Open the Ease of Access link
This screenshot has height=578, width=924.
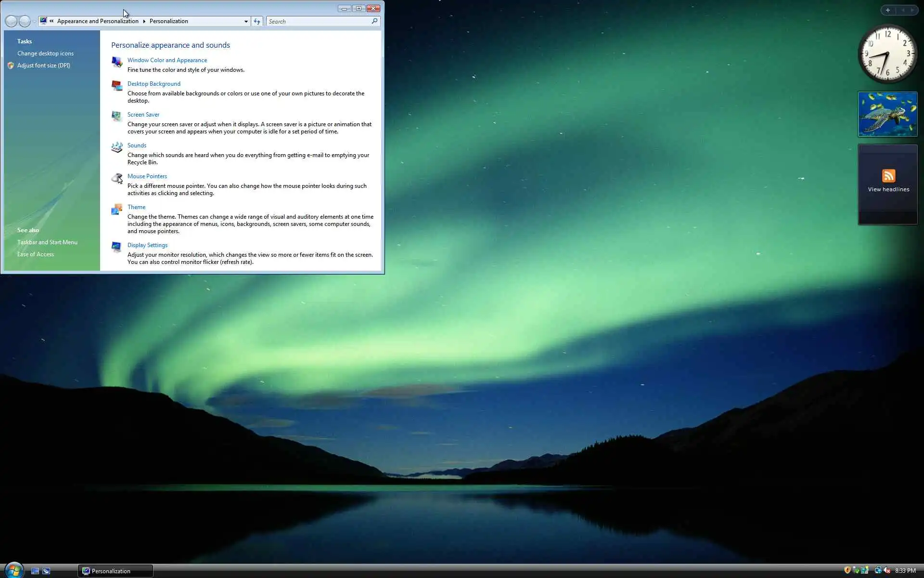(x=36, y=254)
